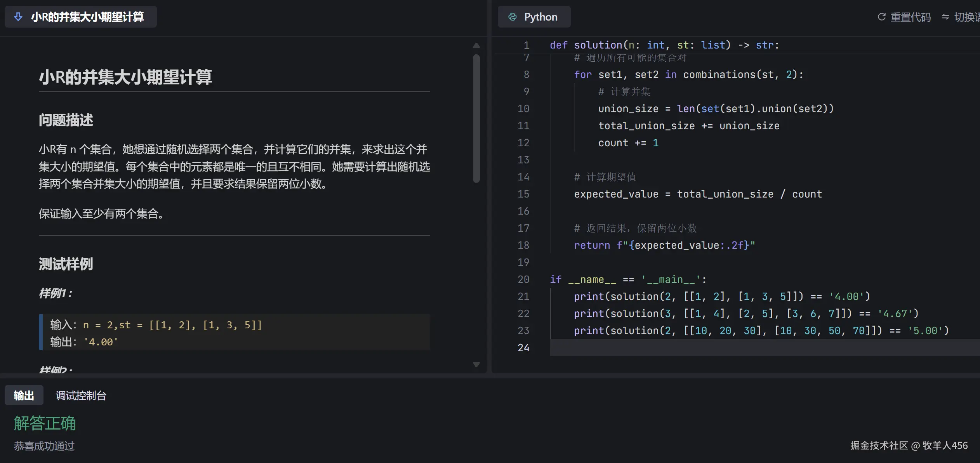Open the 切换语言 control
The height and width of the screenshot is (463, 980).
(x=966, y=17)
